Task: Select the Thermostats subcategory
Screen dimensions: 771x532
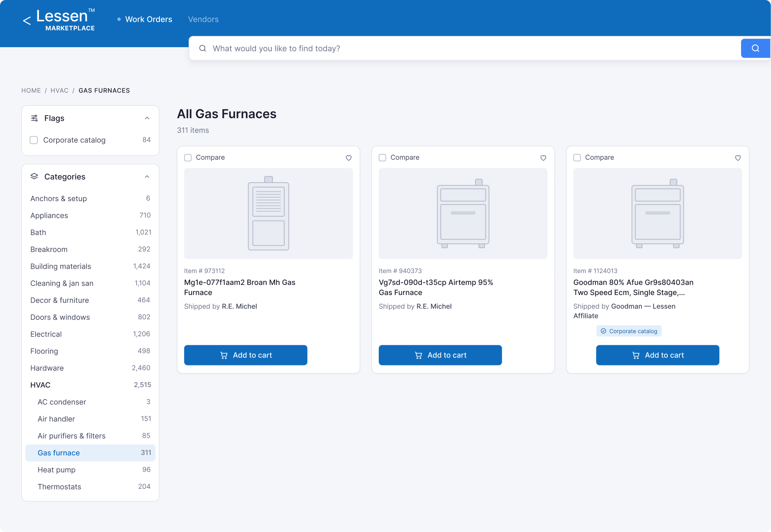Action: coord(90,487)
